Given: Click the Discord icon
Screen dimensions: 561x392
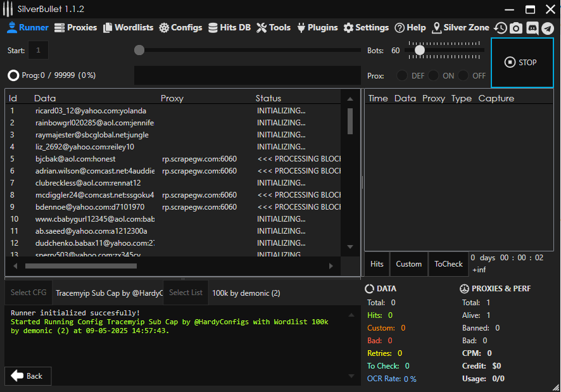Looking at the screenshot, I should [532, 28].
